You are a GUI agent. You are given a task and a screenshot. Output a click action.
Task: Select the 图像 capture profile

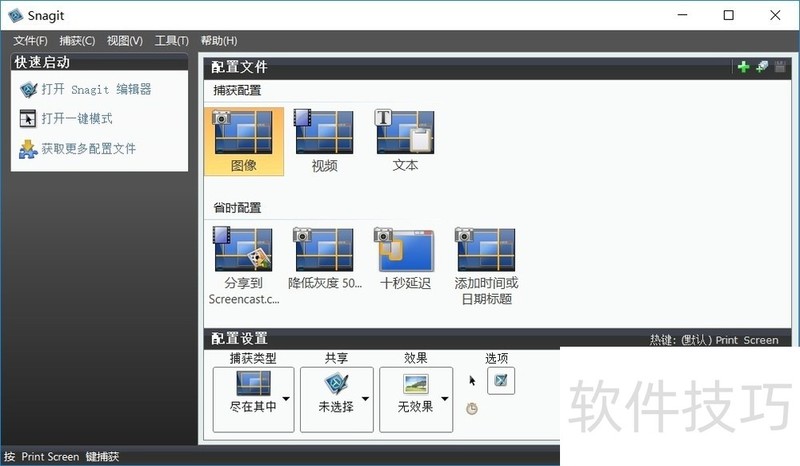[x=244, y=141]
